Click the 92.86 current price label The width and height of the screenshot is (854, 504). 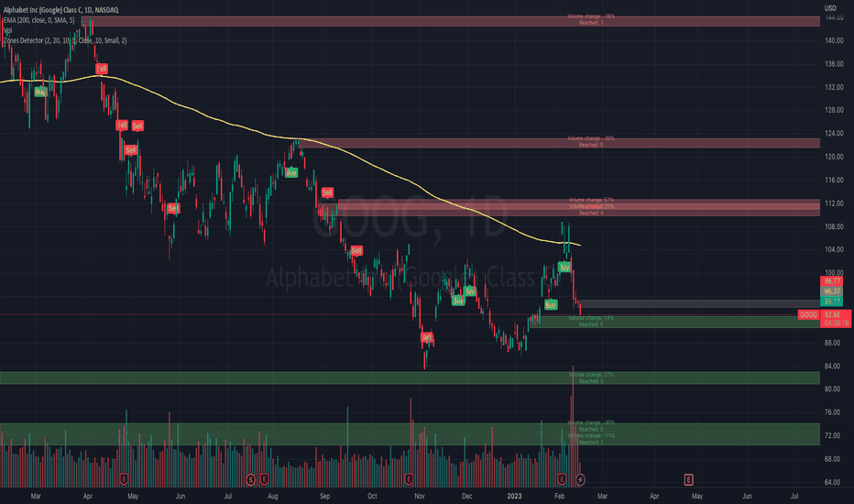[833, 315]
